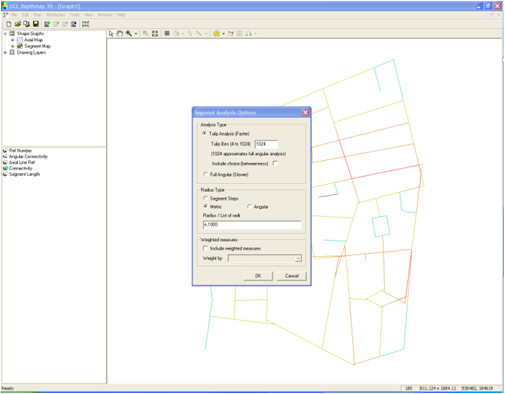Select the Segment Length attribute

coord(24,174)
